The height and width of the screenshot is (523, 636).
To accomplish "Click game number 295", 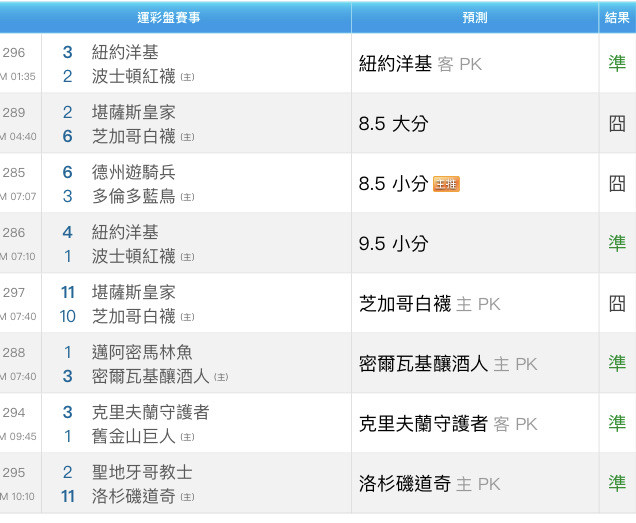I will [x=14, y=473].
